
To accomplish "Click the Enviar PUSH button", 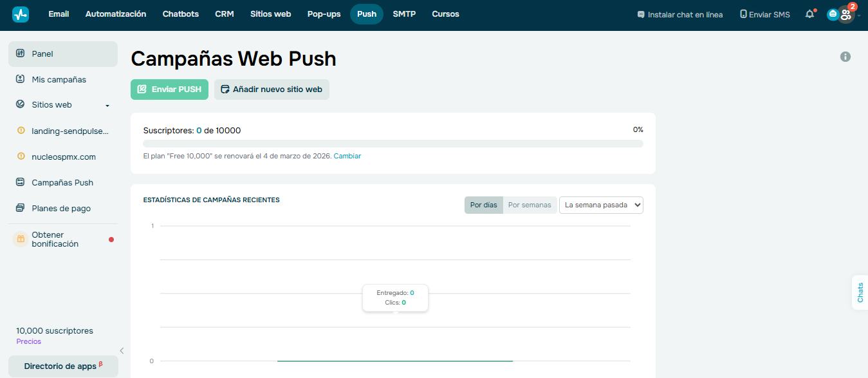I will click(169, 90).
